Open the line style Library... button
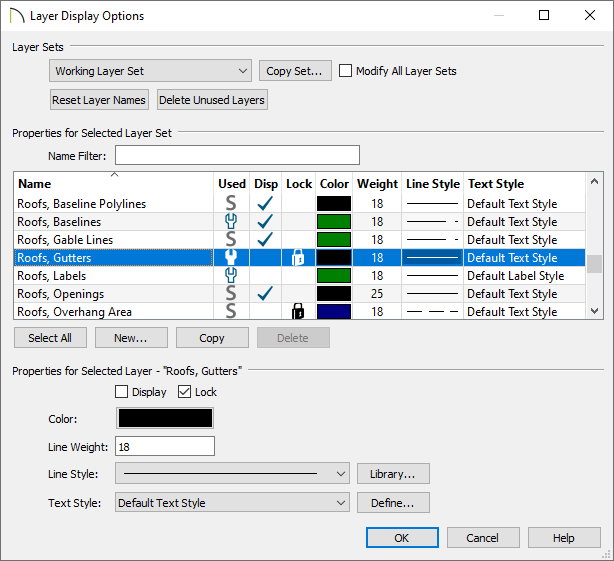The image size is (614, 561). pos(393,474)
